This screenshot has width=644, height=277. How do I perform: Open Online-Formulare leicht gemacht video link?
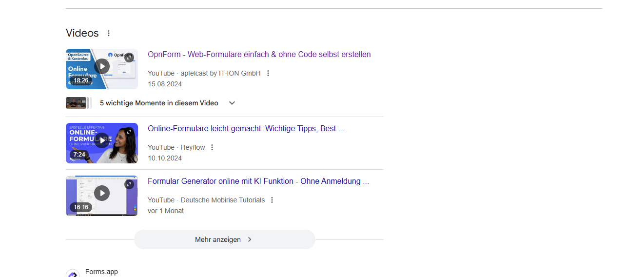pyautogui.click(x=246, y=129)
